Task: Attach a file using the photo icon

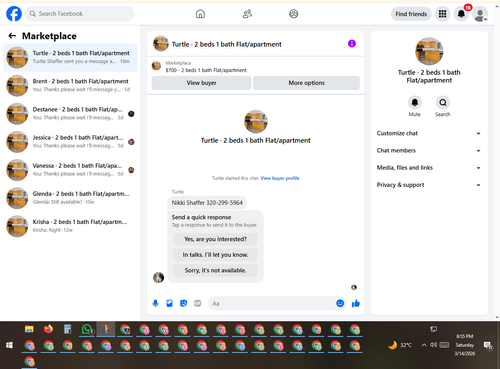Action: (169, 303)
